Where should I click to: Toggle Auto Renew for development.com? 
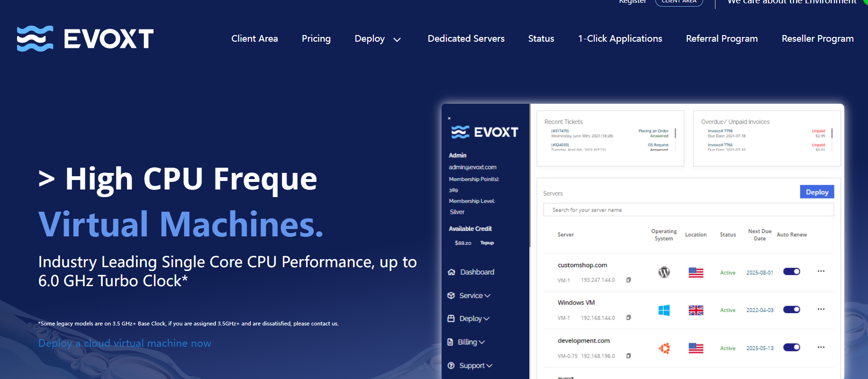coord(792,347)
